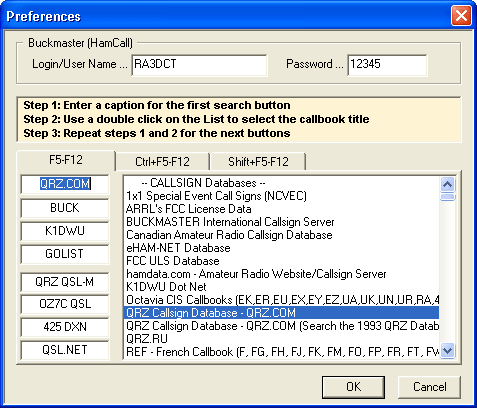Select the F5-F12 tab
477x408 pixels.
coord(66,160)
